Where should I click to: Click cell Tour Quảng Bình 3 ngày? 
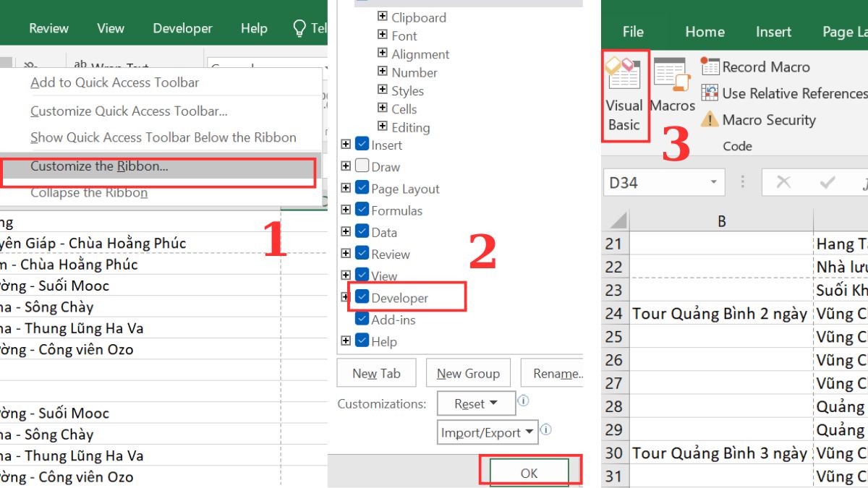pos(720,453)
